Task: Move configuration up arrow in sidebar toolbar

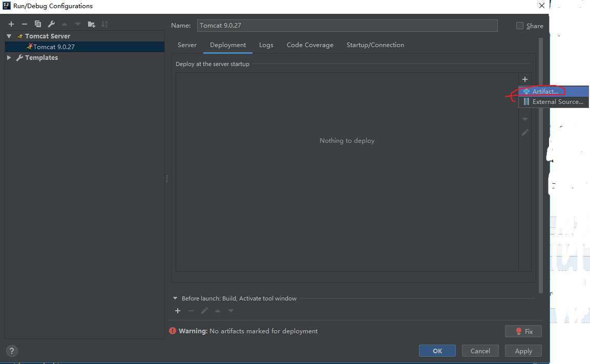Action: pos(65,24)
